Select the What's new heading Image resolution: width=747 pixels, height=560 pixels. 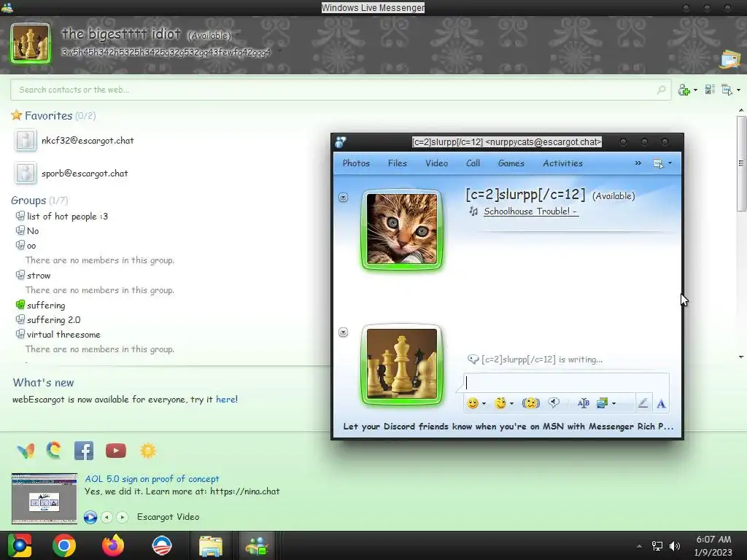[x=43, y=382]
